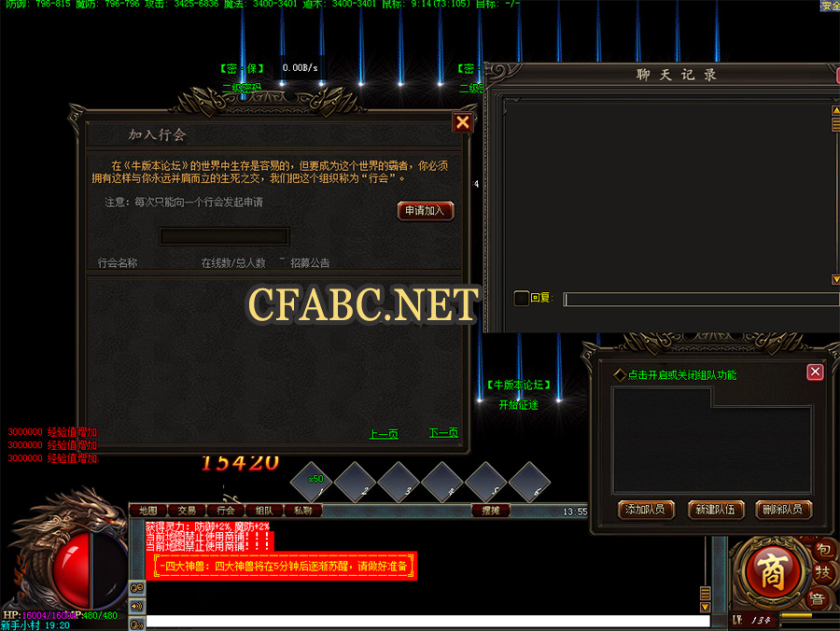Viewport: 840px width, 631px height.
Task: Click the 新建队伍 create team button
Action: (x=716, y=510)
